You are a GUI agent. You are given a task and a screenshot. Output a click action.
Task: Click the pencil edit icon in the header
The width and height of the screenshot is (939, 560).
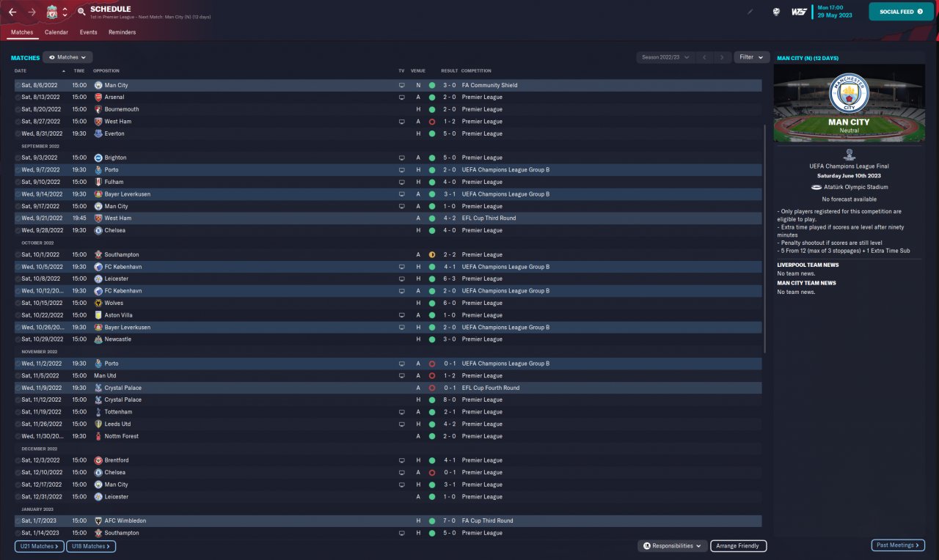[x=750, y=12]
